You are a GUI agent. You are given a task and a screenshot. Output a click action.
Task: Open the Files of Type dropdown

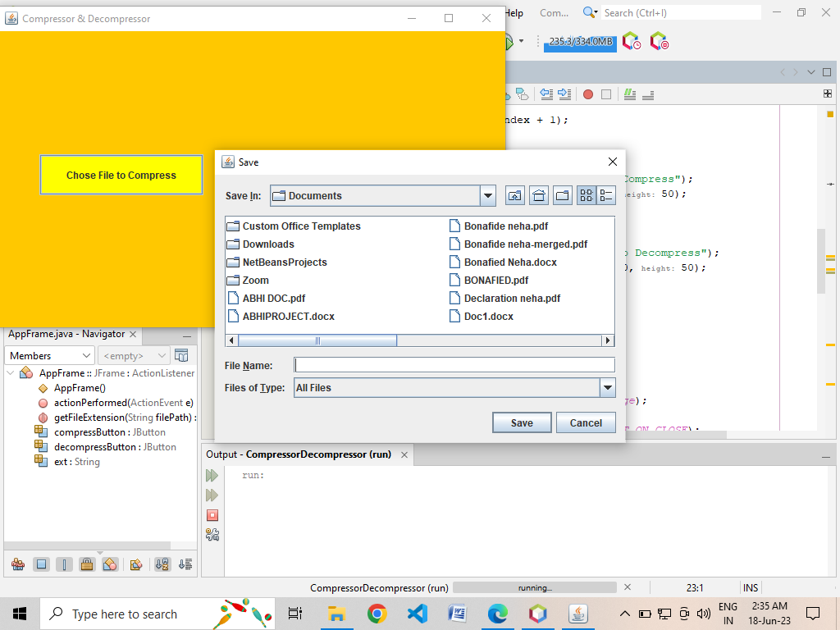pyautogui.click(x=608, y=388)
